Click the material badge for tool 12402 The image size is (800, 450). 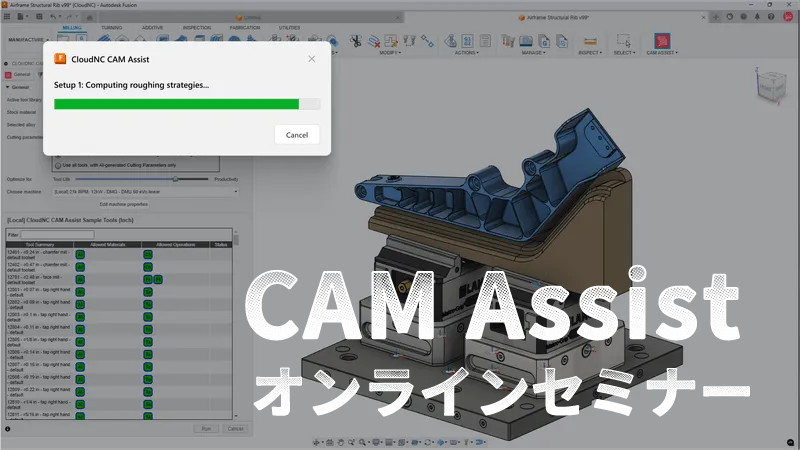(x=80, y=267)
